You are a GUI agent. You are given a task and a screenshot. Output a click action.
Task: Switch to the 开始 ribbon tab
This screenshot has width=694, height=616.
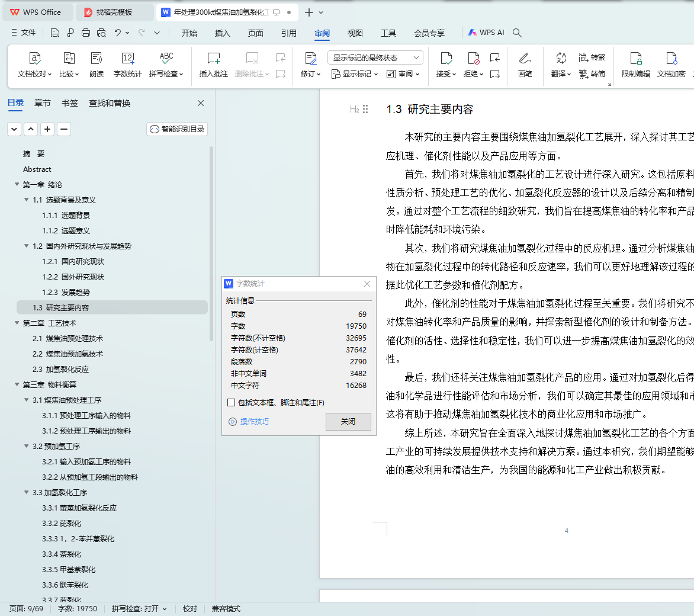tap(189, 33)
